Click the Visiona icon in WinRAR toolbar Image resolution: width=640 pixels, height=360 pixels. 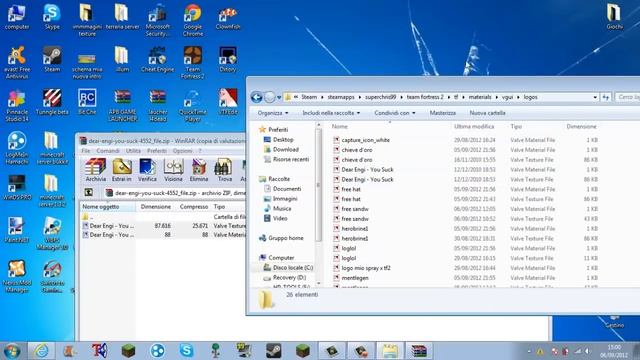173,170
